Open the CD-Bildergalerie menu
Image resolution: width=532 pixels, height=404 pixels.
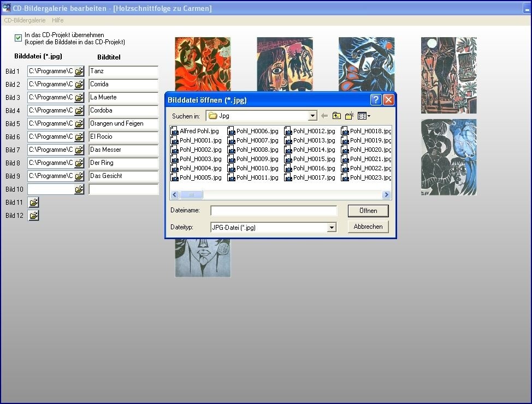coord(25,20)
